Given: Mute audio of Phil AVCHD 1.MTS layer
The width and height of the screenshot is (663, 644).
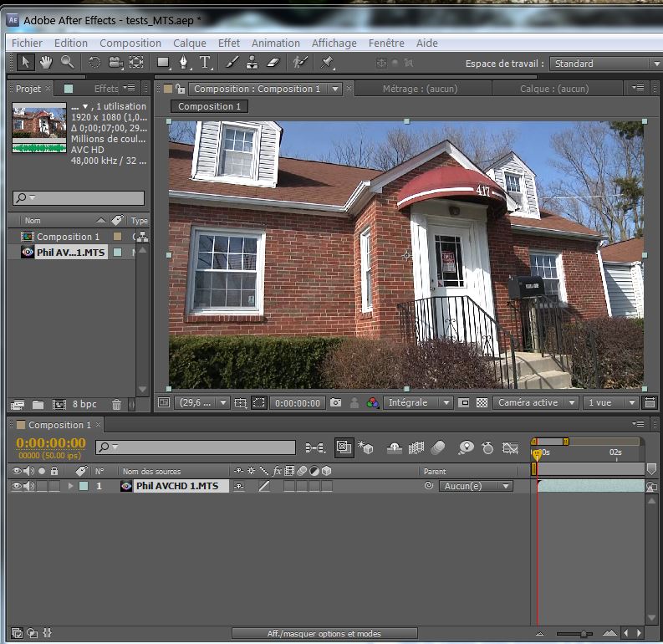Looking at the screenshot, I should tap(28, 486).
